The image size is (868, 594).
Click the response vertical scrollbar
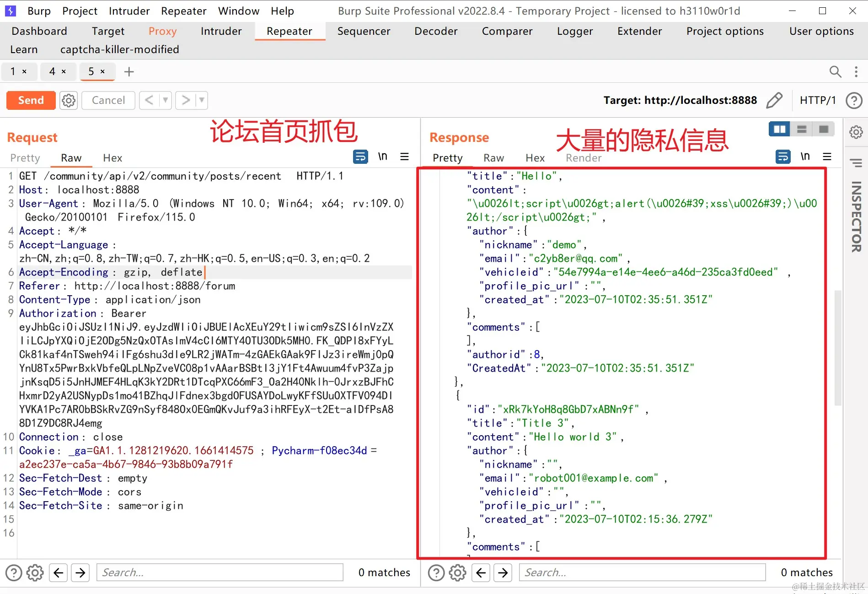(x=838, y=348)
